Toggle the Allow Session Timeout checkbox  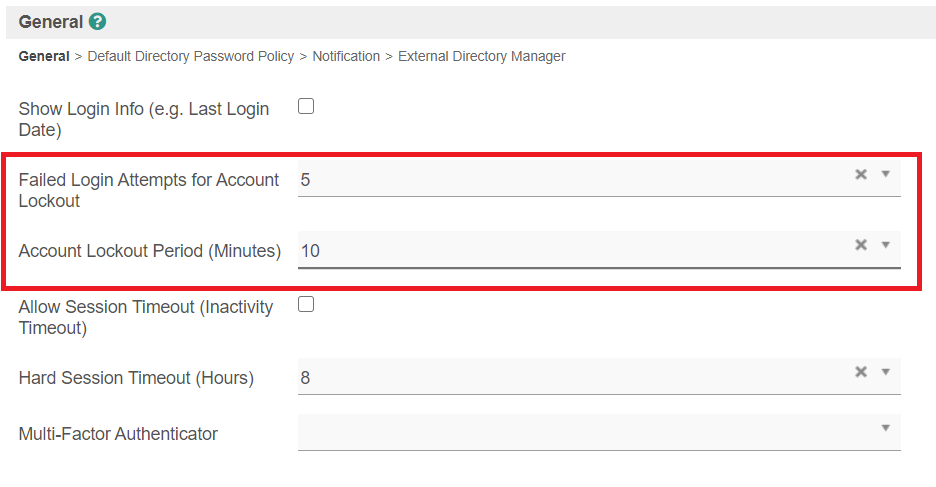pyautogui.click(x=306, y=304)
